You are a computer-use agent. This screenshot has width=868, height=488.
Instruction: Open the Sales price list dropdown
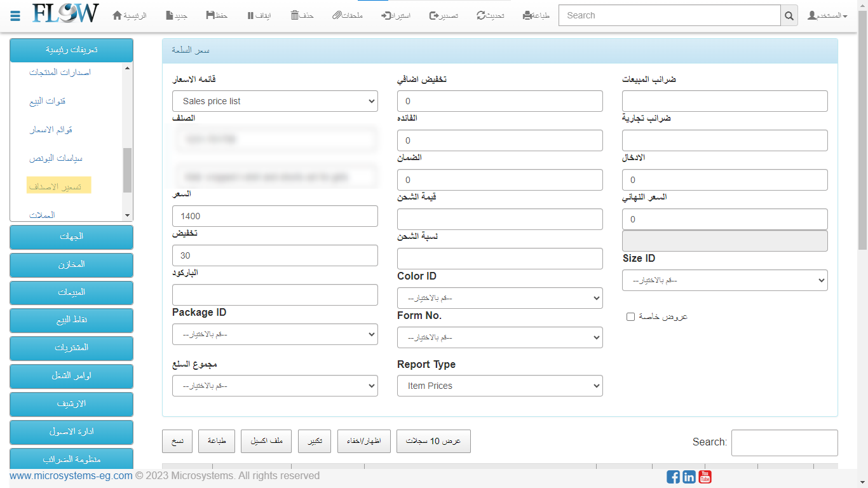(x=275, y=101)
